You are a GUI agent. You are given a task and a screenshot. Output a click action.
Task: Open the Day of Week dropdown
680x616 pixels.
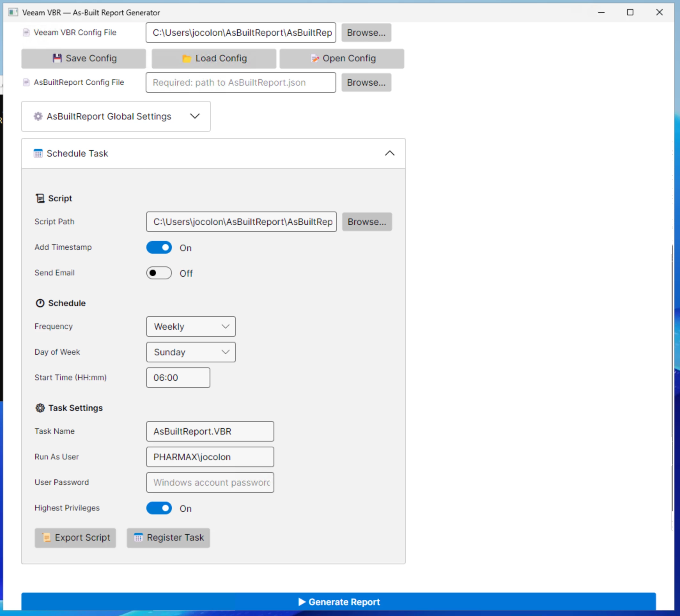tap(191, 352)
